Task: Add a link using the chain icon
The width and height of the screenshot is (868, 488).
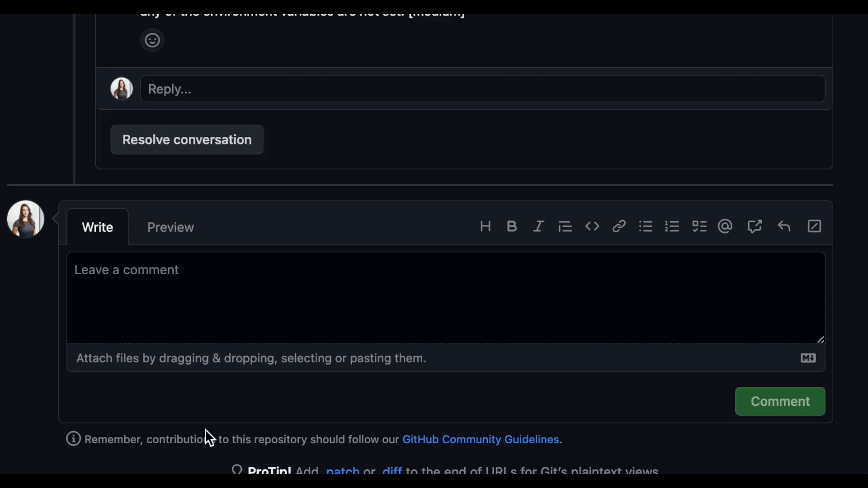Action: (619, 226)
